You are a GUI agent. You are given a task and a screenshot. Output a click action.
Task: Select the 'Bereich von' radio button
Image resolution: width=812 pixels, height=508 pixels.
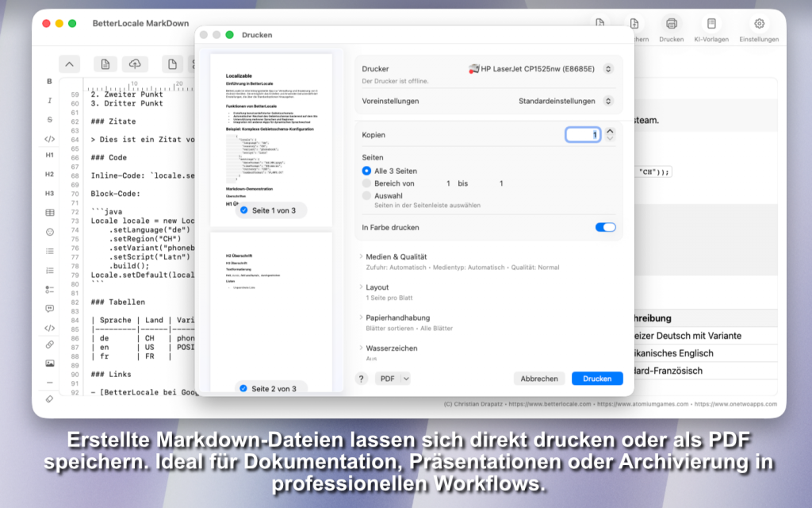point(366,183)
